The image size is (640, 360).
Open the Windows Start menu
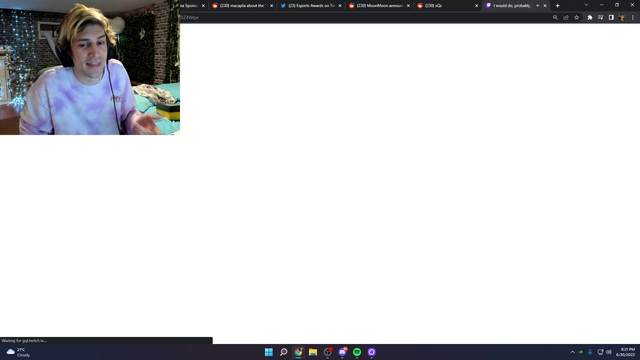[x=269, y=352]
